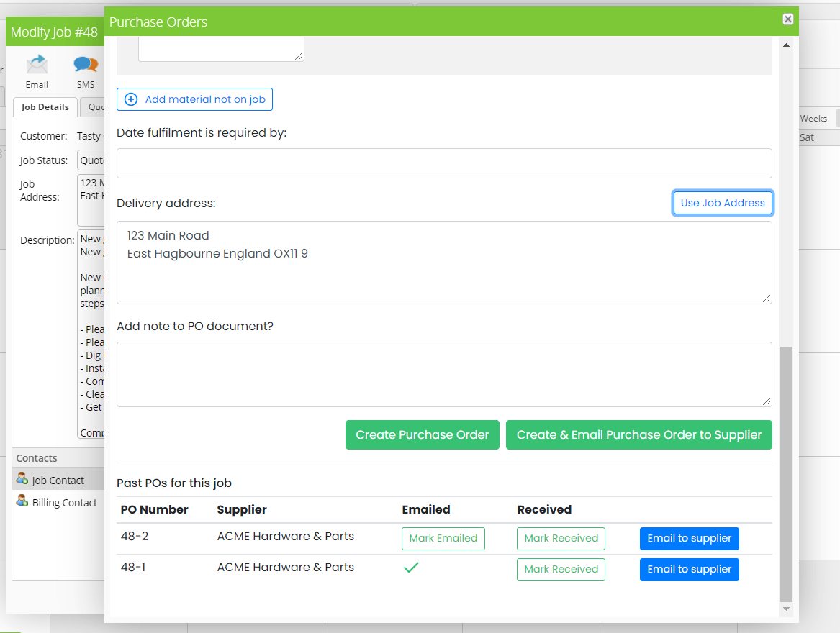Image resolution: width=840 pixels, height=633 pixels.
Task: Close the Purchase Orders dialog
Action: (x=787, y=19)
